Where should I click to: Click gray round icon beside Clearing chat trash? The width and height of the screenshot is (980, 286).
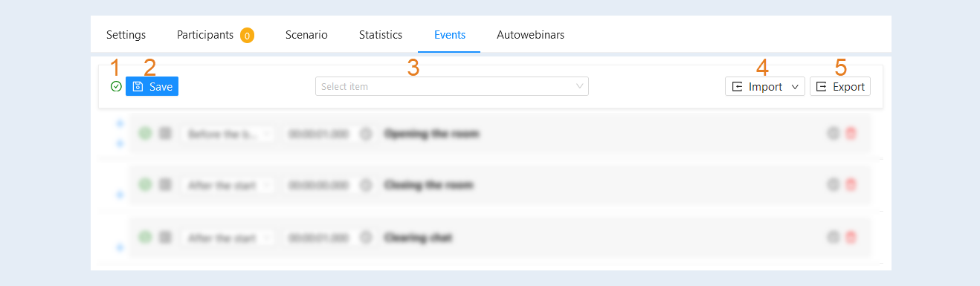(834, 238)
